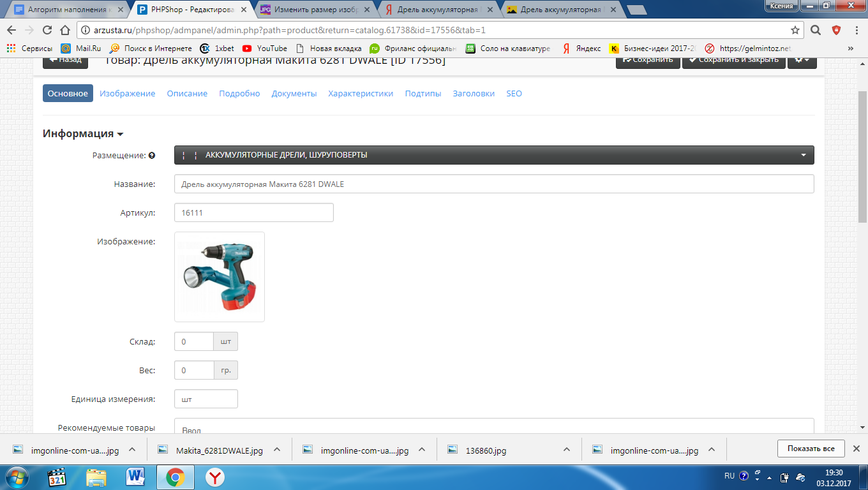This screenshot has width=868, height=490.
Task: Switch to Microsoft Word in the taskbar
Action: coord(136,477)
